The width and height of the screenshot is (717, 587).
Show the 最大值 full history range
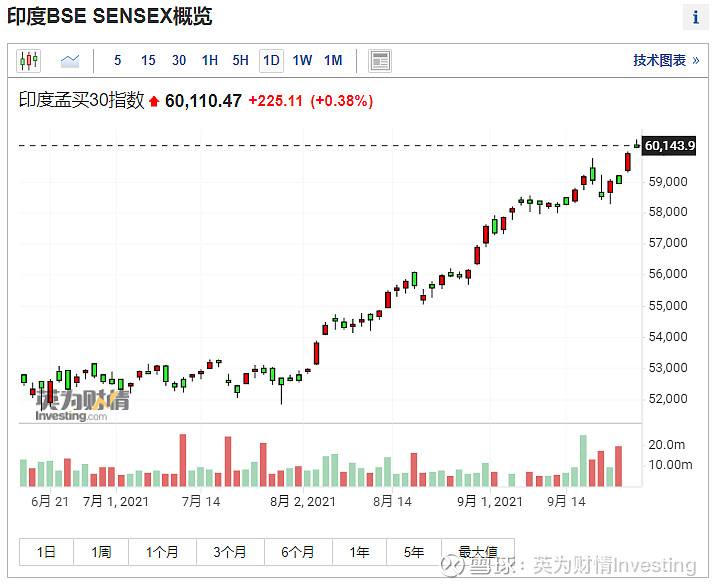(478, 551)
